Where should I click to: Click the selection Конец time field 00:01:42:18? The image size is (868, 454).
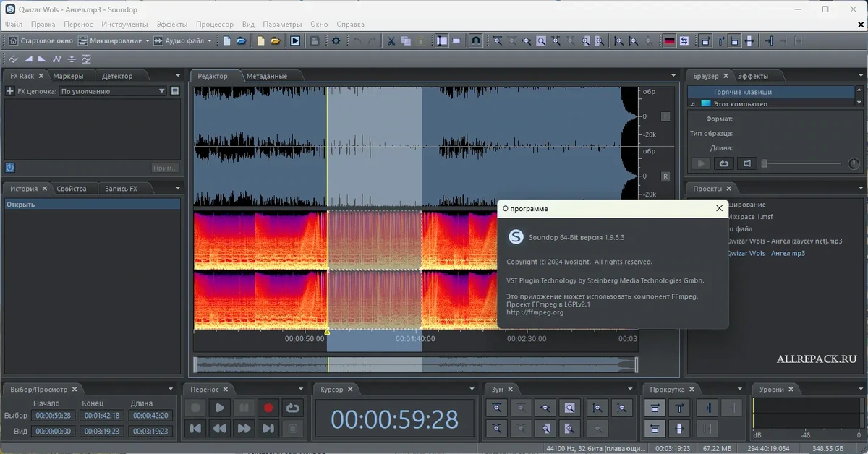(102, 416)
